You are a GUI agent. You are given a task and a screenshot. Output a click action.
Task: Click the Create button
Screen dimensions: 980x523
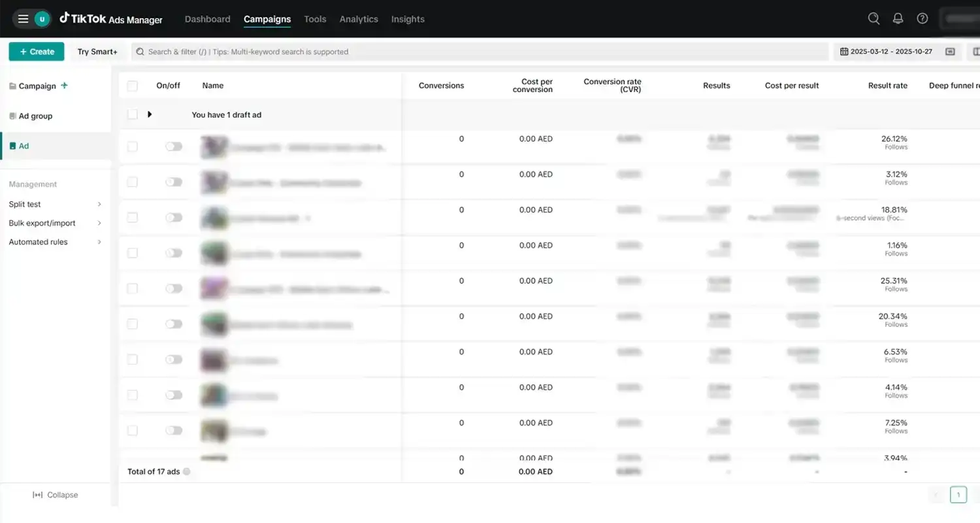coord(36,51)
